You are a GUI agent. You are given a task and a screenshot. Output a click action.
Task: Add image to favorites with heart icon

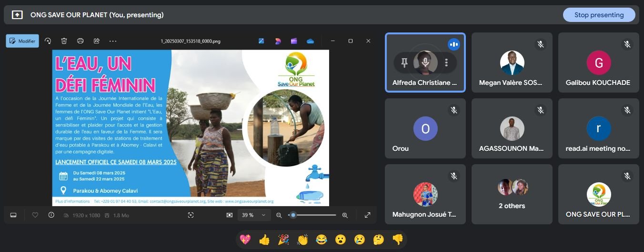(35, 215)
